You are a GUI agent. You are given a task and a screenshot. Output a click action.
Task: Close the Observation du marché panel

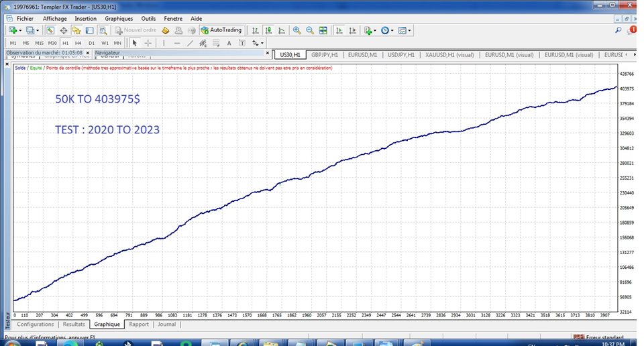87,53
